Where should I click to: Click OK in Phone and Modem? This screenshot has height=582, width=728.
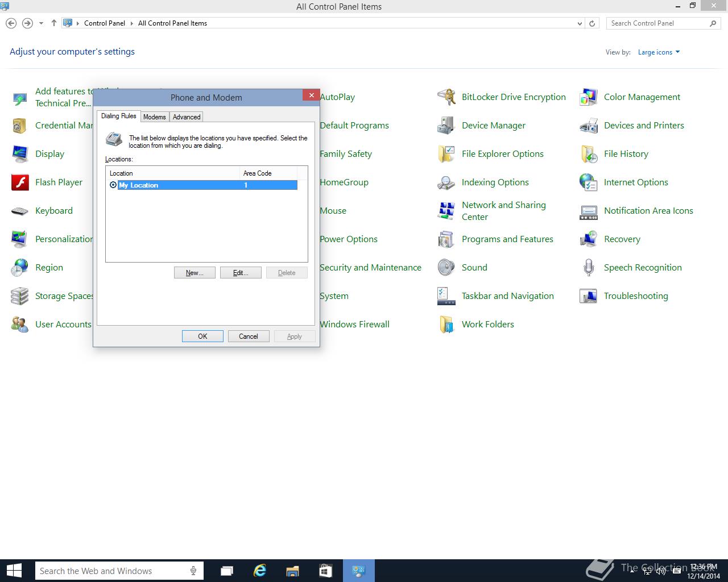click(x=202, y=336)
